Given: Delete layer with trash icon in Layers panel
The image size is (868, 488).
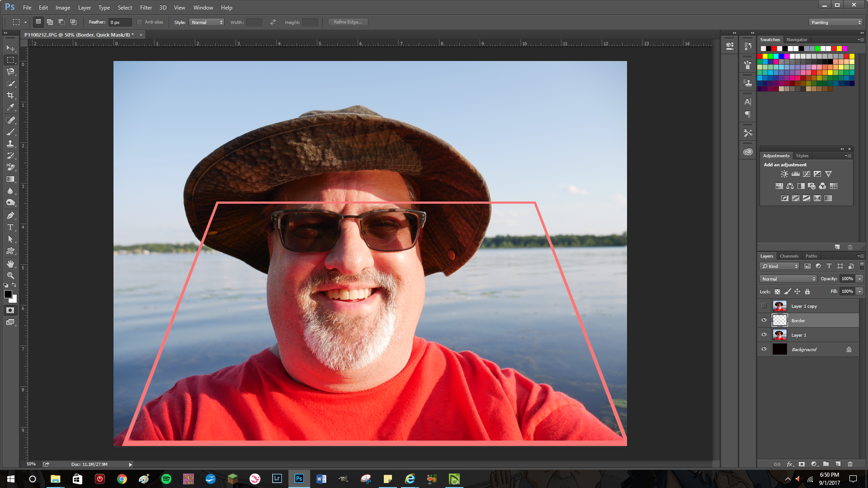Looking at the screenshot, I should click(850, 464).
